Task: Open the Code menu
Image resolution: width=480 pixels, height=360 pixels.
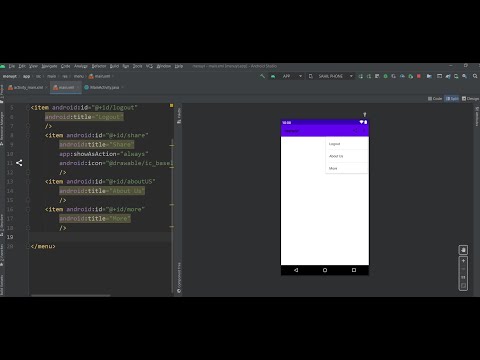Action: (66, 66)
